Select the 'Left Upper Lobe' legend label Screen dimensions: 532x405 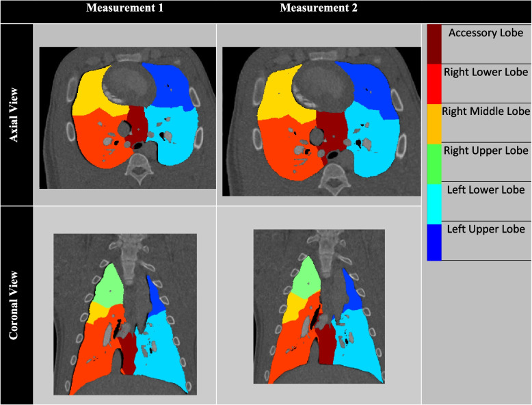point(486,229)
